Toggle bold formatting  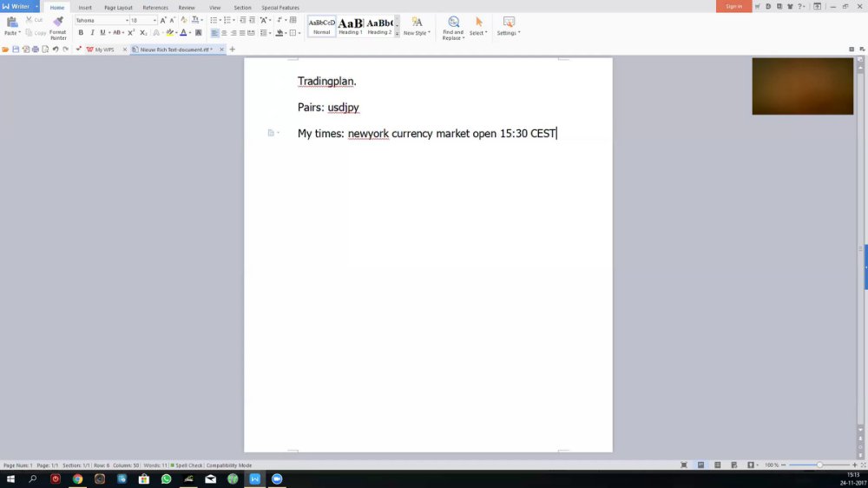pos(81,33)
